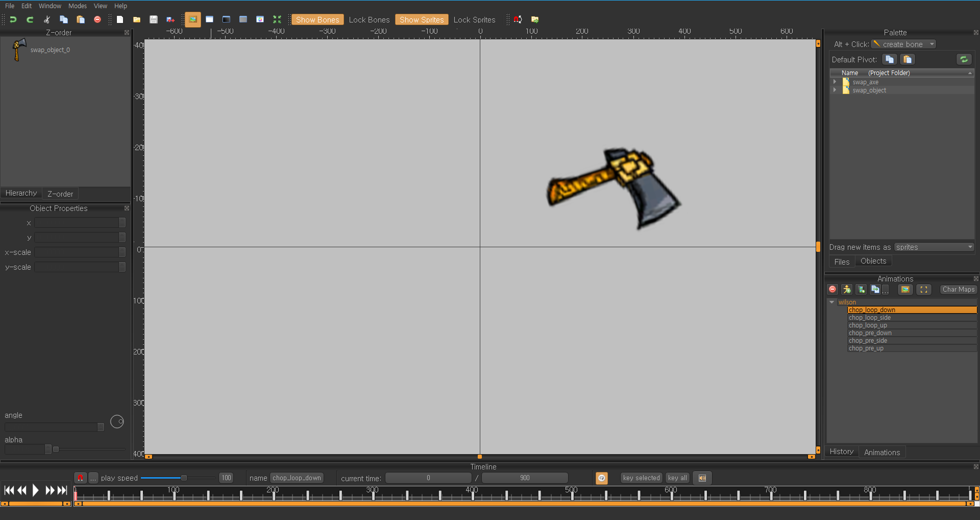Enable Lock Bones toggle
Screen dimensions: 980x520
[x=369, y=19]
